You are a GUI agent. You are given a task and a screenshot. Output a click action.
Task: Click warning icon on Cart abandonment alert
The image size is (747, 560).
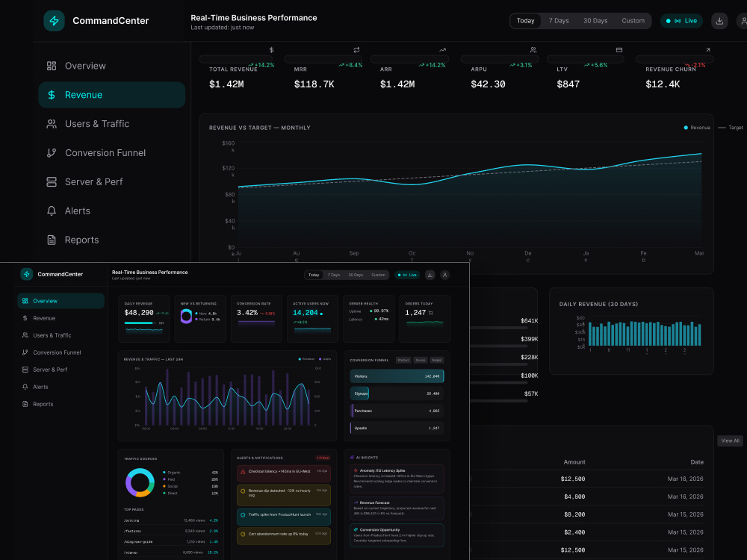pos(243,535)
